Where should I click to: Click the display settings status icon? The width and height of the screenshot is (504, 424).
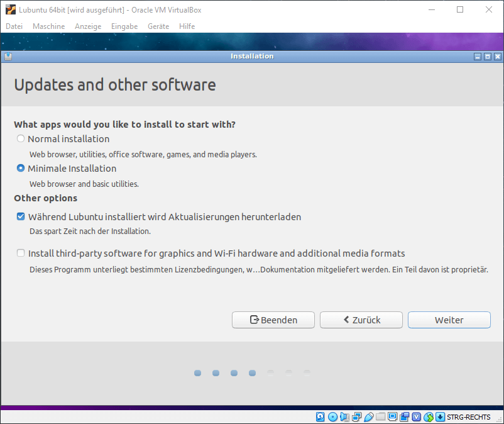pyautogui.click(x=393, y=417)
